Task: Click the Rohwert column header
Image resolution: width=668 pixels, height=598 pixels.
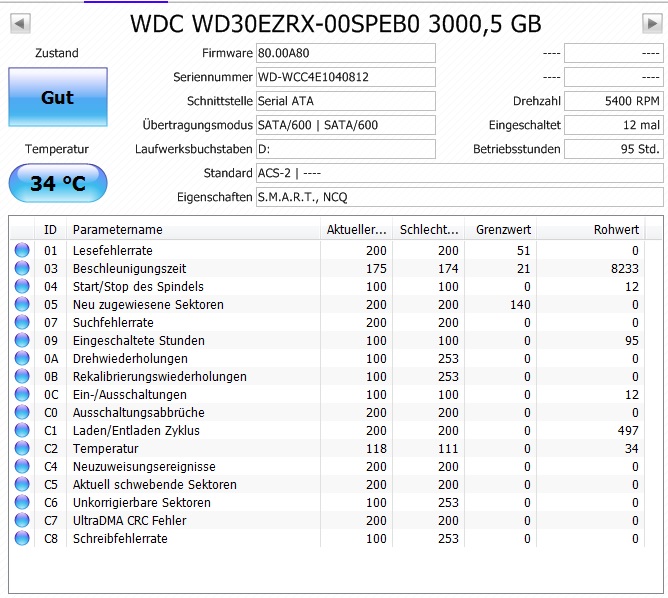Action: [591, 230]
